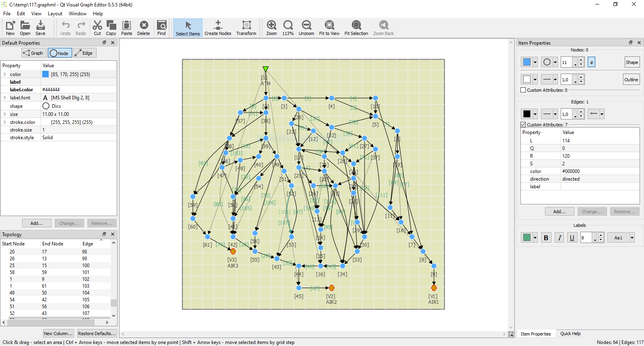
Task: Click the New Column button
Action: click(x=58, y=334)
